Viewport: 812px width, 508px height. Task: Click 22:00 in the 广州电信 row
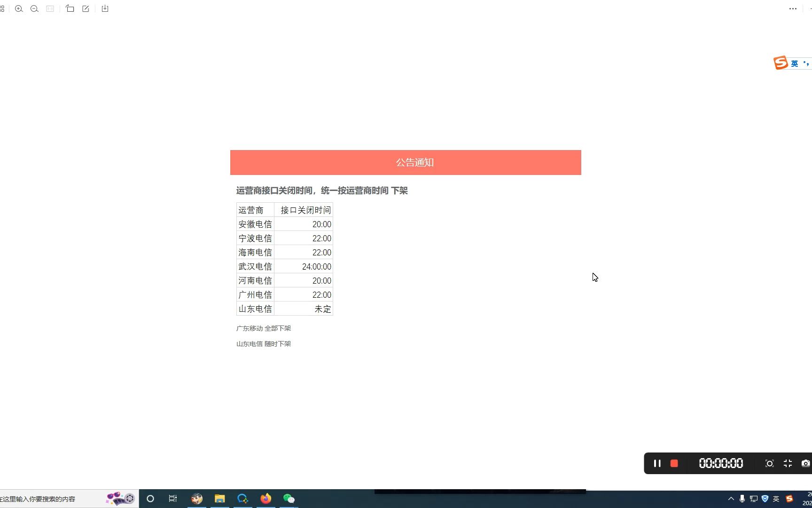(304, 294)
